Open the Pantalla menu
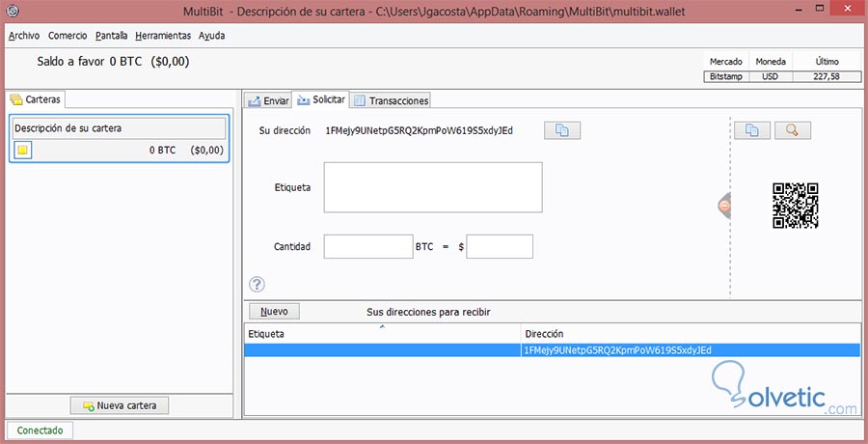 [111, 36]
